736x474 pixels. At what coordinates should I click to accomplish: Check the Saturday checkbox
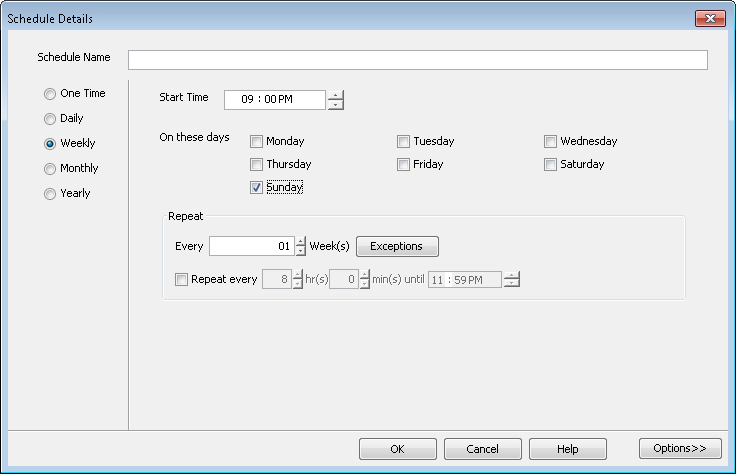click(x=551, y=165)
